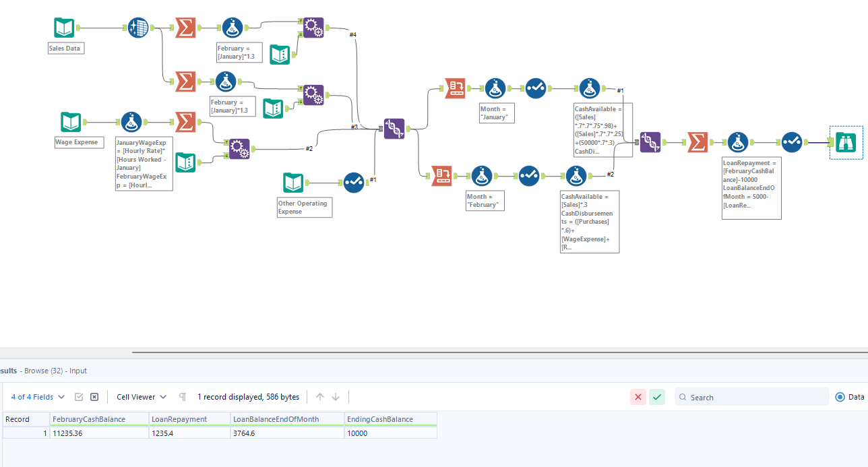
Task: Open the Cell Viewer dropdown
Action: point(141,397)
